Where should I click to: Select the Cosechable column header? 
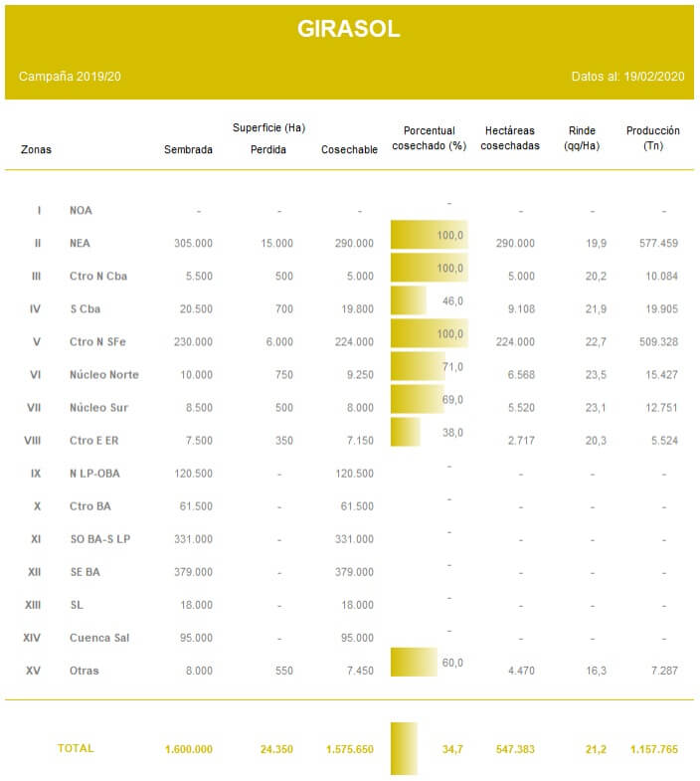point(349,150)
